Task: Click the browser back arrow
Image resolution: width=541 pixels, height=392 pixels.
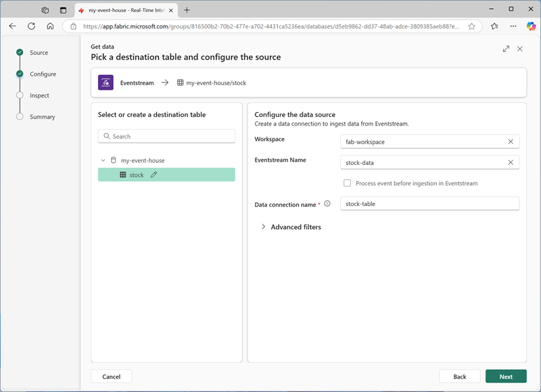Action: (x=12, y=26)
